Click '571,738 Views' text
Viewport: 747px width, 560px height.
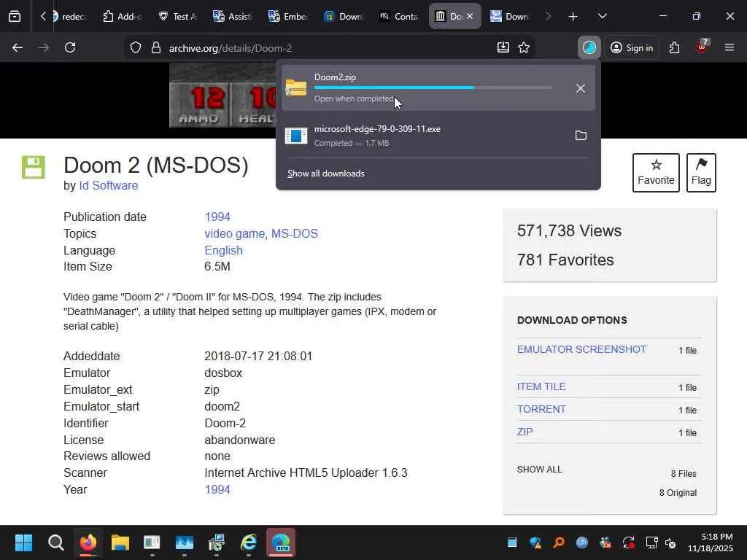pos(569,230)
